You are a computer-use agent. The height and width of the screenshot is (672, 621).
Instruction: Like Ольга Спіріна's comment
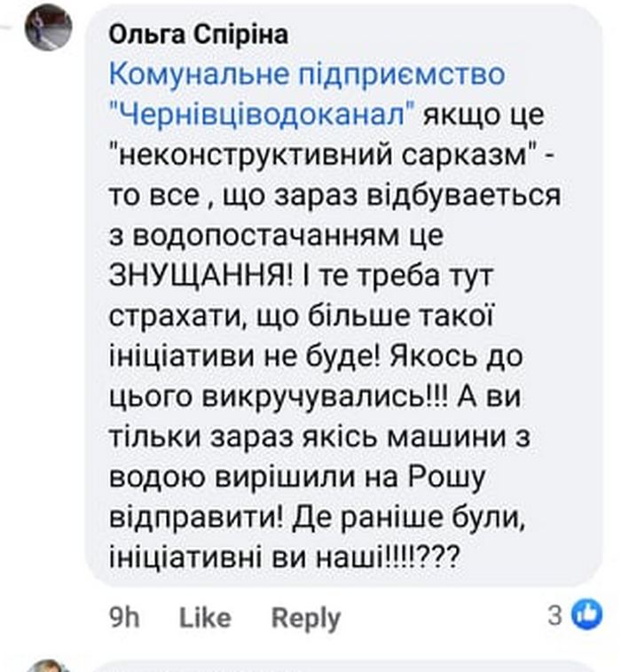pos(205,617)
